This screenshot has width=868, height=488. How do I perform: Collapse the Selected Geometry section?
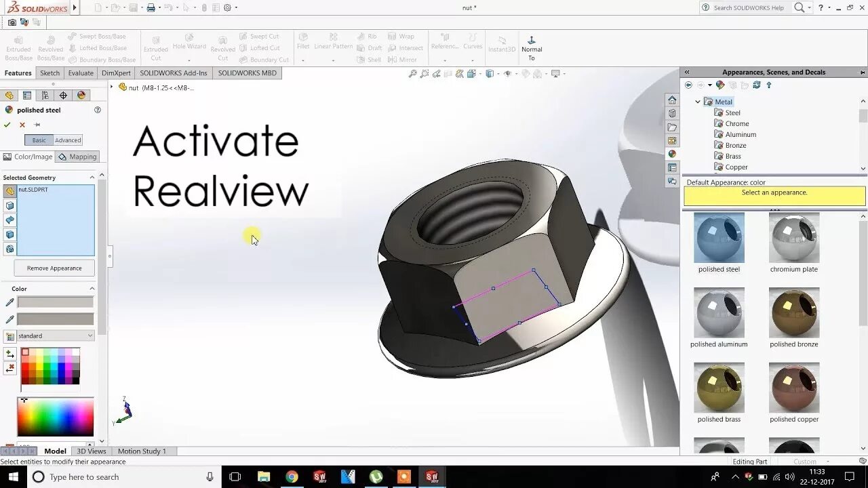(93, 177)
